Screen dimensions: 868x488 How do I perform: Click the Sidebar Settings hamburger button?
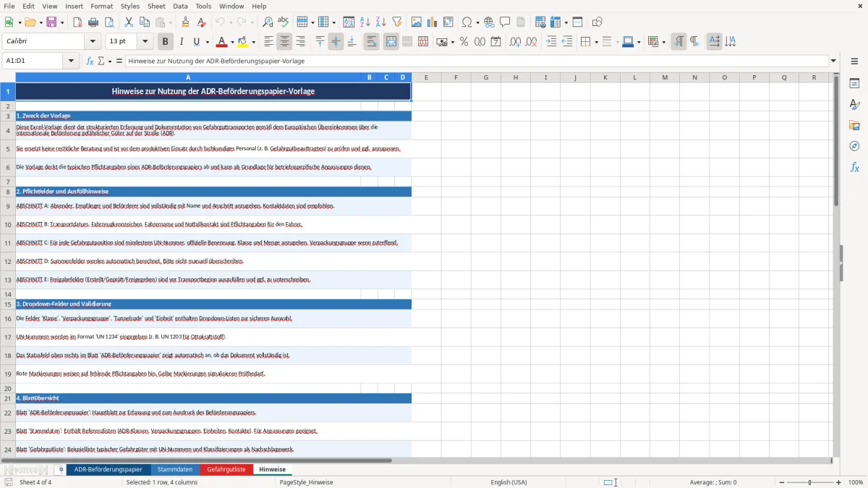click(854, 61)
